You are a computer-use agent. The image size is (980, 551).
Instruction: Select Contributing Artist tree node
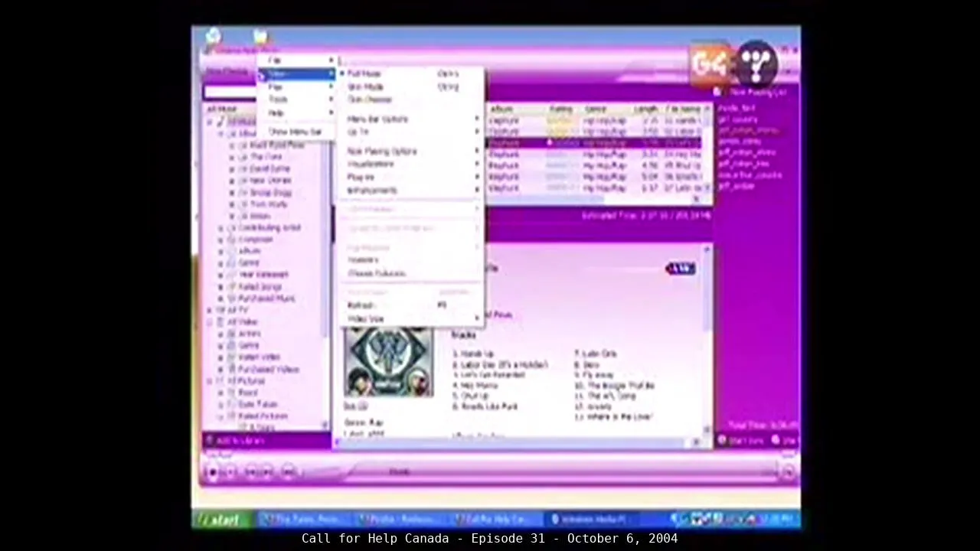pos(269,227)
